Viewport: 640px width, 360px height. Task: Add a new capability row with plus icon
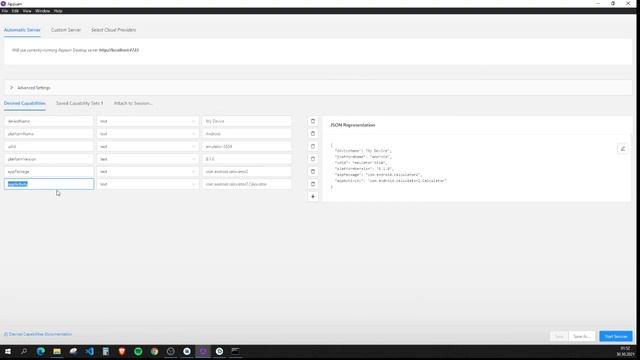(x=313, y=197)
